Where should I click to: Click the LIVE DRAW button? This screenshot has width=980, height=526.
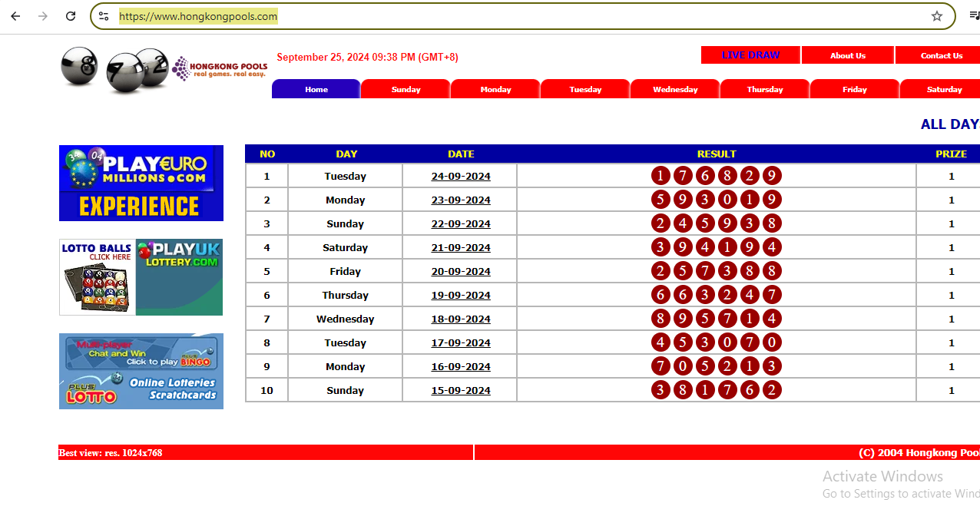(750, 55)
